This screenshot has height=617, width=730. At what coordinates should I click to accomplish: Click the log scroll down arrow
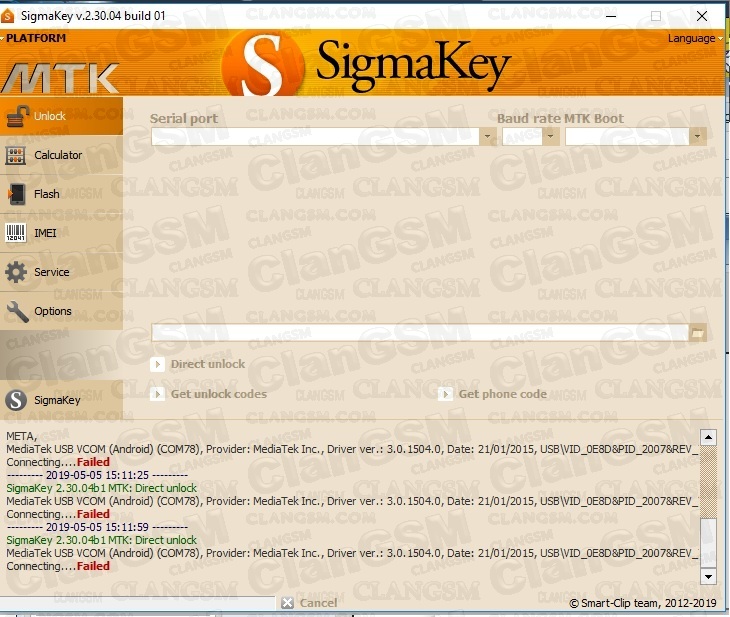coord(708,576)
